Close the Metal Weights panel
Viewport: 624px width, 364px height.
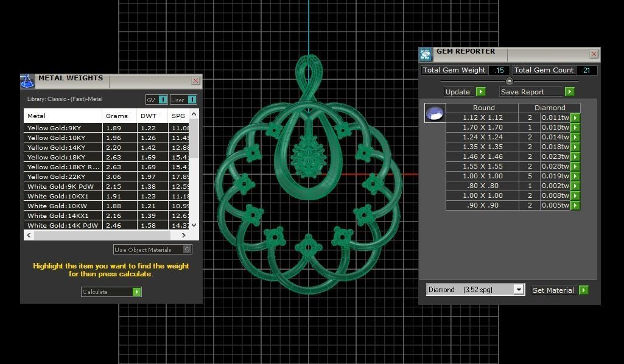coord(195,81)
